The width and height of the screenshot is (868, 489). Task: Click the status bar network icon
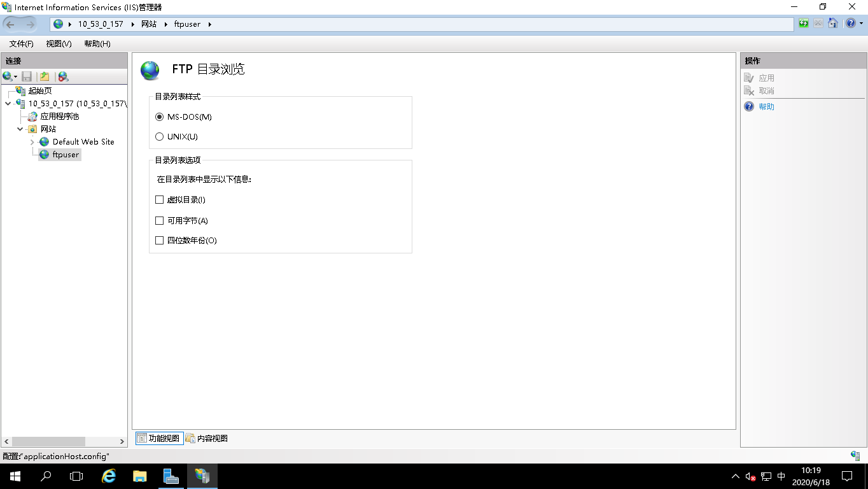pyautogui.click(x=855, y=456)
